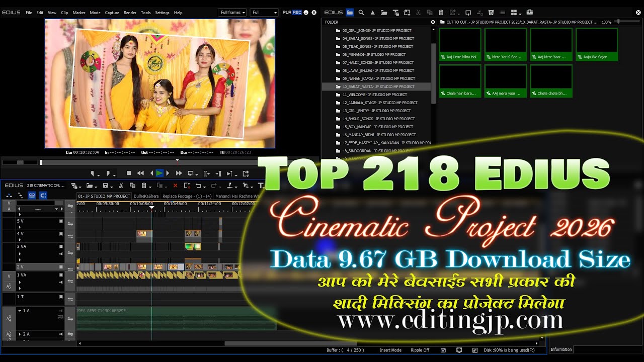Toggle the lock on the 4 V track

61,234
